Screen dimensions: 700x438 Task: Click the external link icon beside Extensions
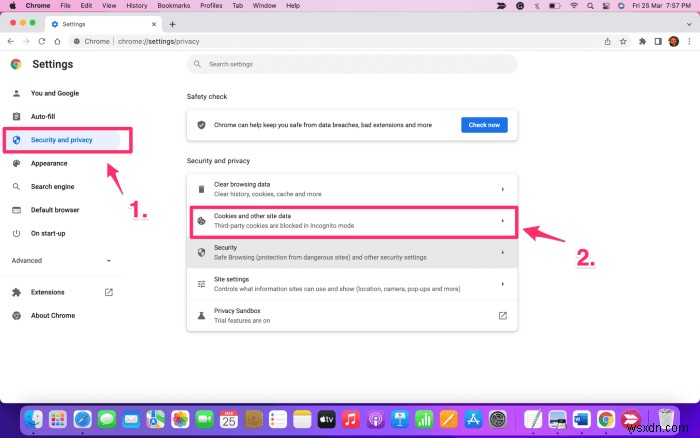click(x=108, y=292)
